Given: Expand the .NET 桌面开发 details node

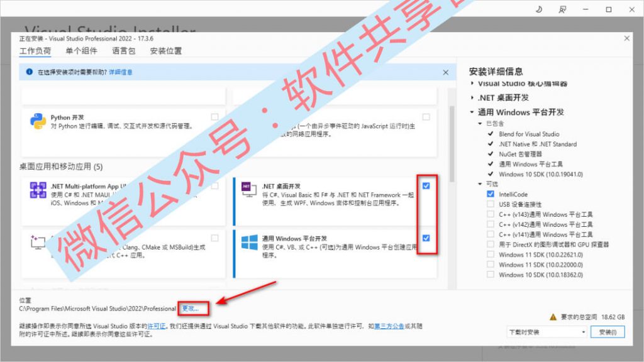Looking at the screenshot, I should click(x=472, y=97).
